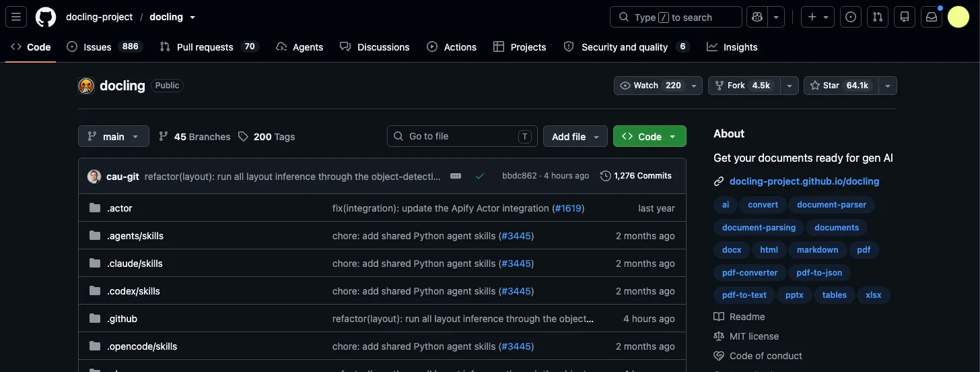View the green check status of latest commit

[x=480, y=176]
